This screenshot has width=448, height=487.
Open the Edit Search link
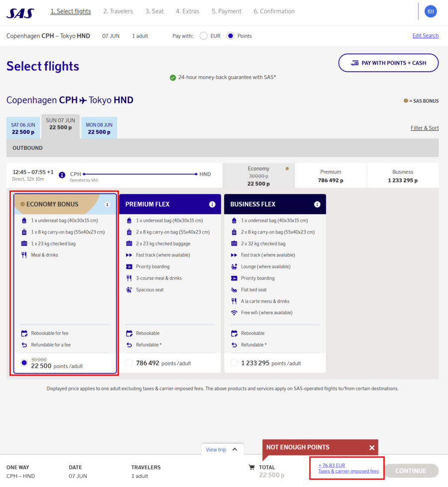point(425,36)
